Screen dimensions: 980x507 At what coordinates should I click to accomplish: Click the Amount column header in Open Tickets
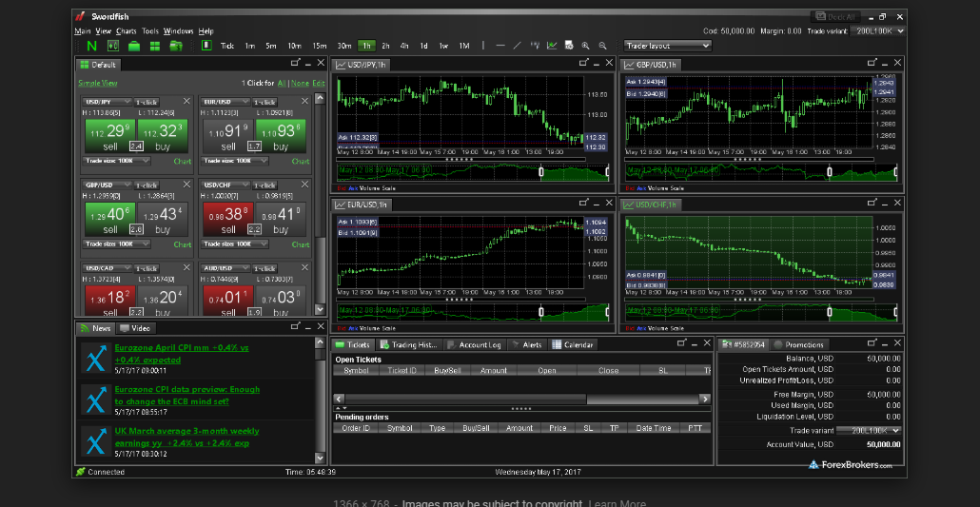tap(494, 370)
